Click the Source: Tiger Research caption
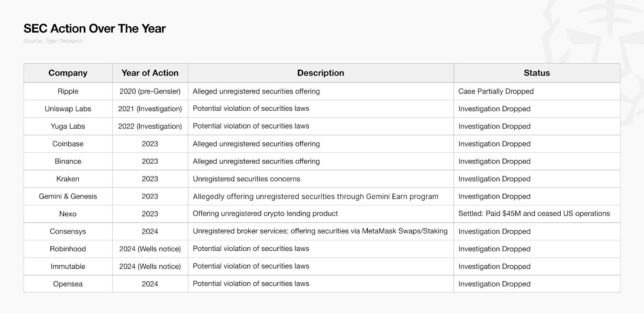This screenshot has height=313, width=644. coord(53,41)
